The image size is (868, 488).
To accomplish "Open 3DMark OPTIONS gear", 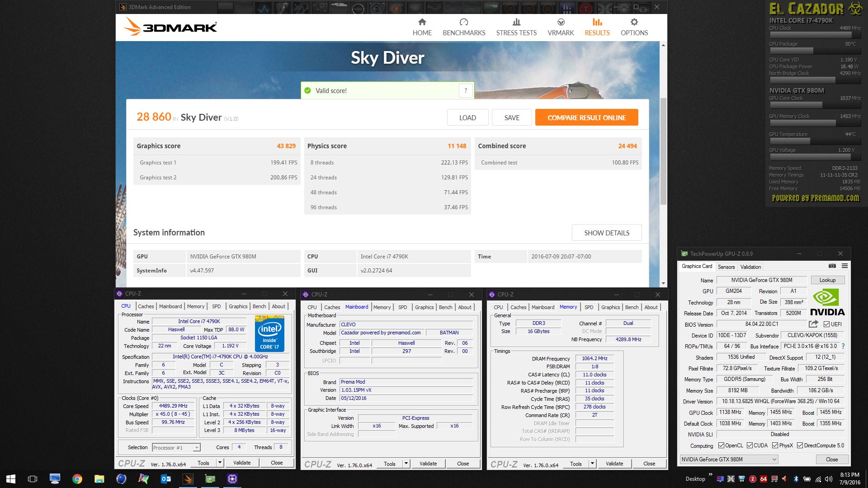I will click(x=634, y=27).
